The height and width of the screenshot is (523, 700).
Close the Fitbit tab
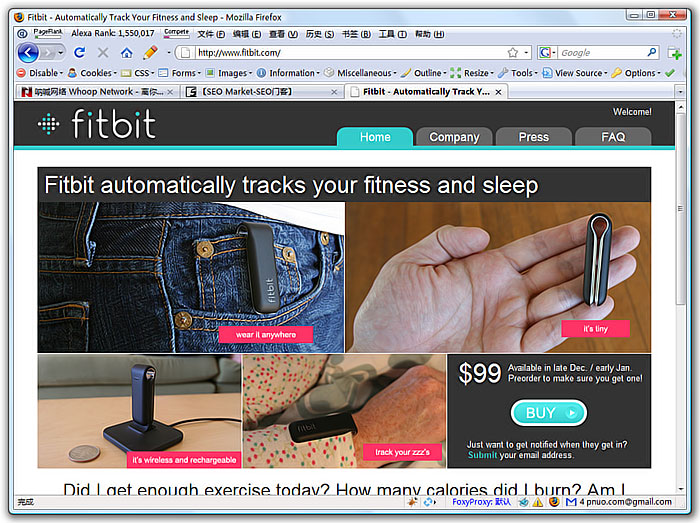pos(498,92)
